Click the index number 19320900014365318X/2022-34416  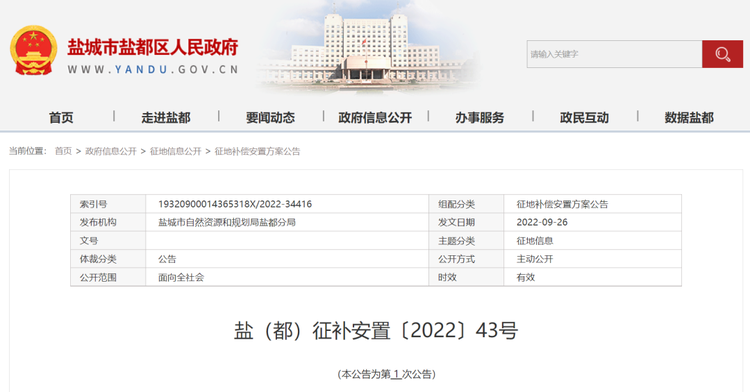(235, 204)
